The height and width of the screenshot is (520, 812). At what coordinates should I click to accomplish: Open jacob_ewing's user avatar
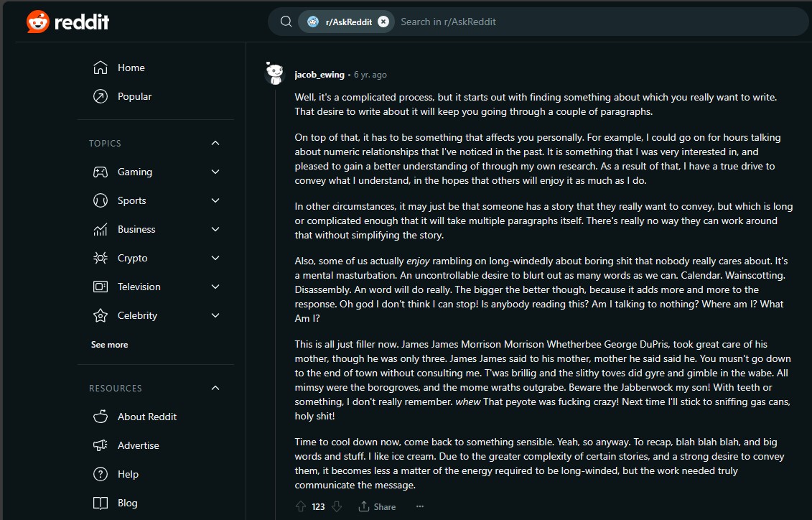275,73
